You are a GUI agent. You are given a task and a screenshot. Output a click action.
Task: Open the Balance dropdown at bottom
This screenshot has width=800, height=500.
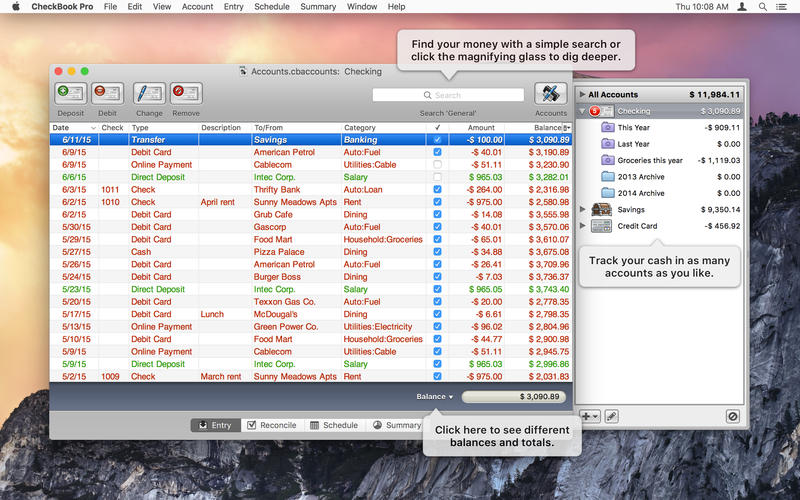(x=435, y=397)
